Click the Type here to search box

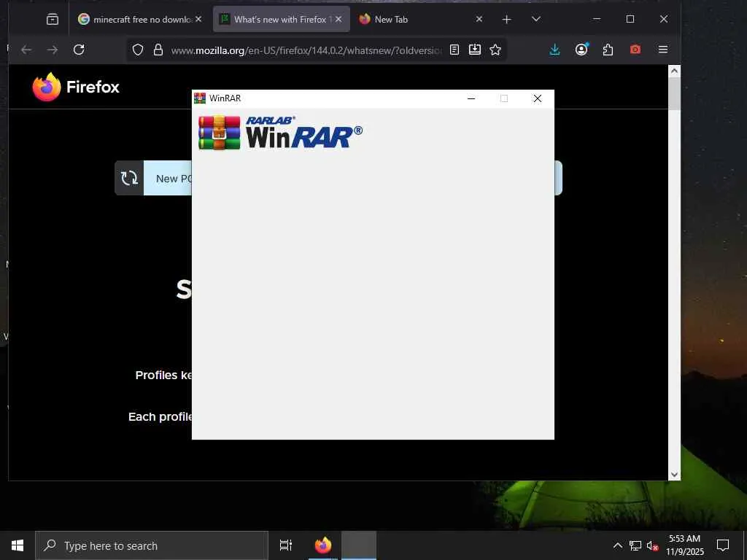click(152, 545)
